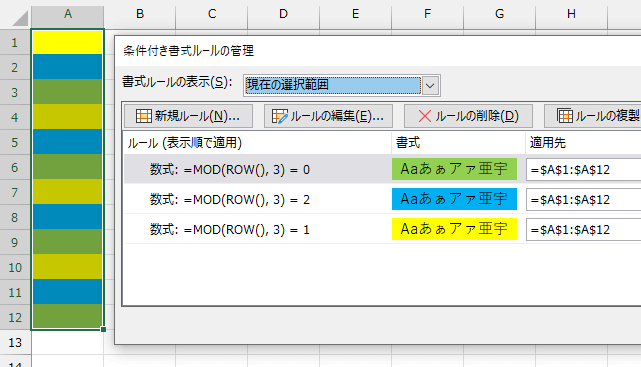Select row 5 header
Screen dimensions: 641x367
[15, 142]
